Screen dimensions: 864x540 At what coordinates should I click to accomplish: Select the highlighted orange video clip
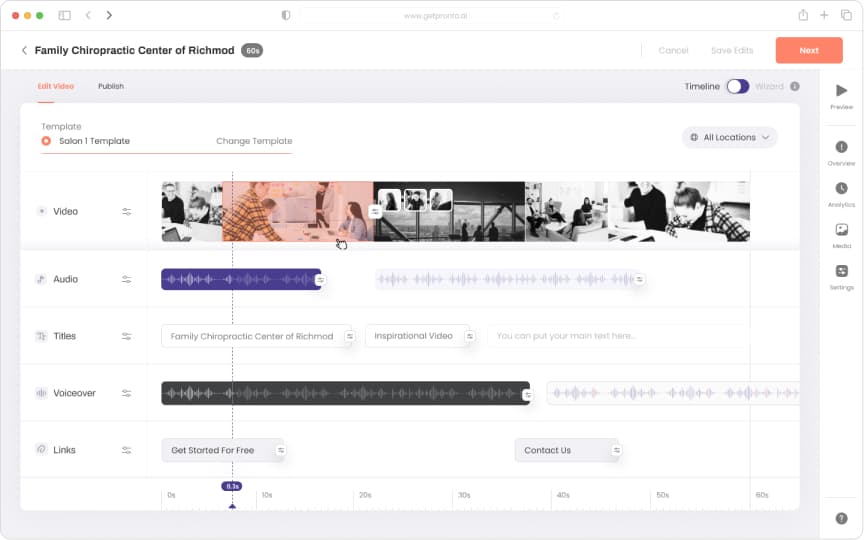(298, 212)
